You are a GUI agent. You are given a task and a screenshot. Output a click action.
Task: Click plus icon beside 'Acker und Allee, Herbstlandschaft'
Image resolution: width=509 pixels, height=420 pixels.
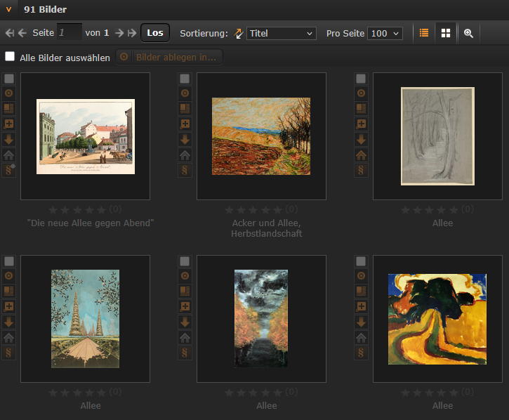[185, 124]
